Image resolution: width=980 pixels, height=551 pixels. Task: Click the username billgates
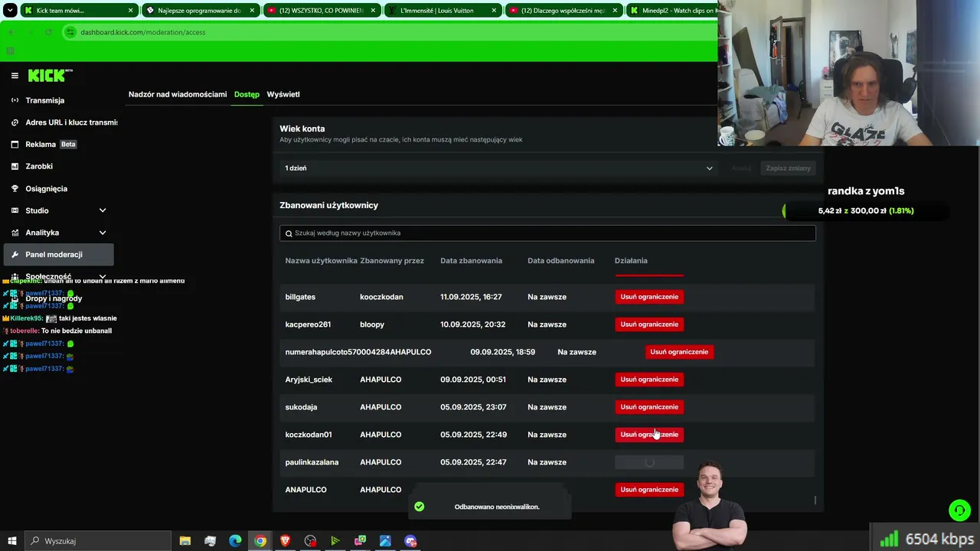point(300,297)
